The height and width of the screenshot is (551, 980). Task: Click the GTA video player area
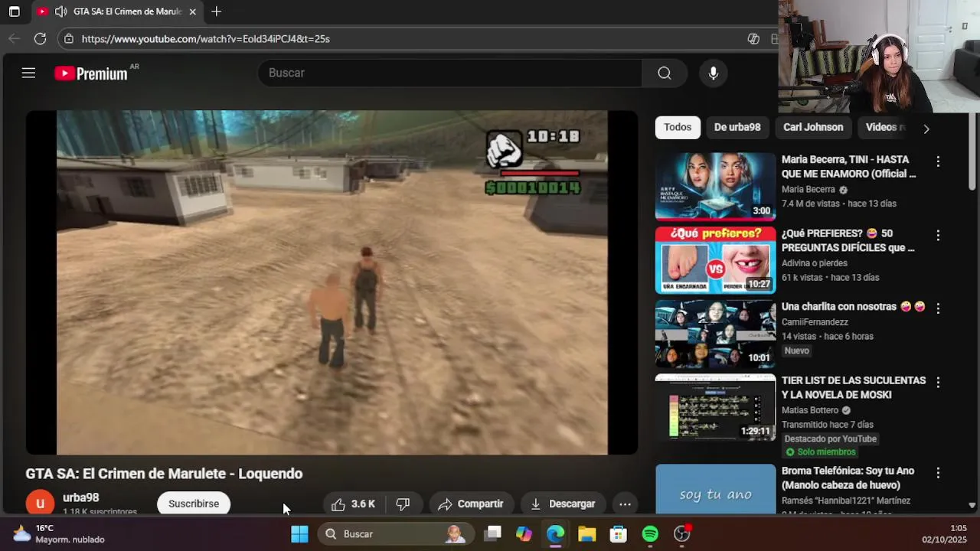click(332, 283)
